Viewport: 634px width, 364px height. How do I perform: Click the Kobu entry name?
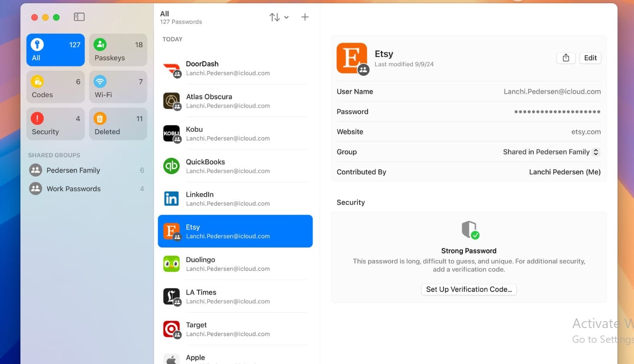point(194,129)
